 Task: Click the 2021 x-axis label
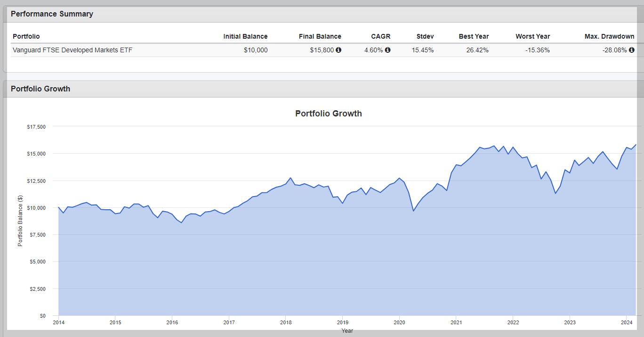pyautogui.click(x=456, y=323)
